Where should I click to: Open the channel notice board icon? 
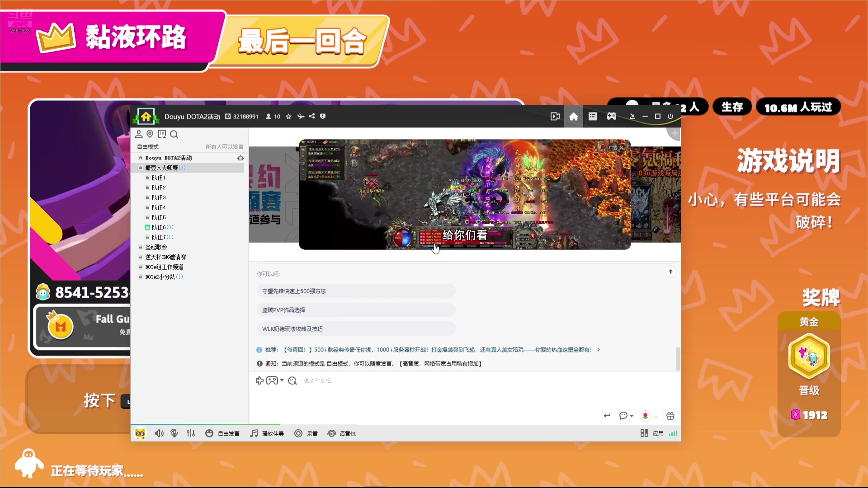click(x=162, y=134)
